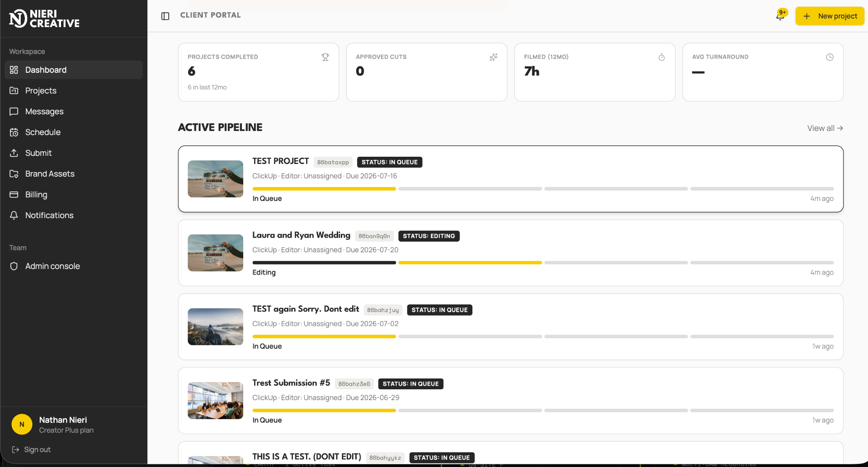Toggle the sidebar panel icon
Image resolution: width=868 pixels, height=467 pixels.
pos(165,16)
